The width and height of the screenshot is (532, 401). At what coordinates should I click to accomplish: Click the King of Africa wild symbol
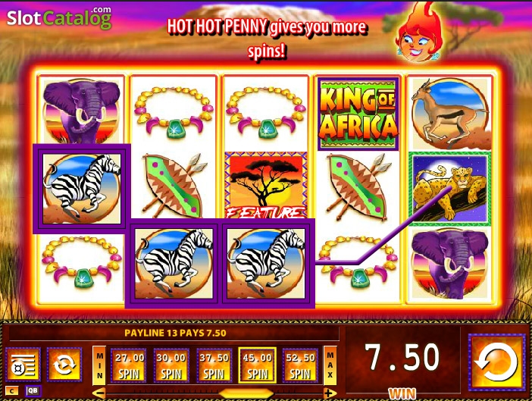pos(358,114)
